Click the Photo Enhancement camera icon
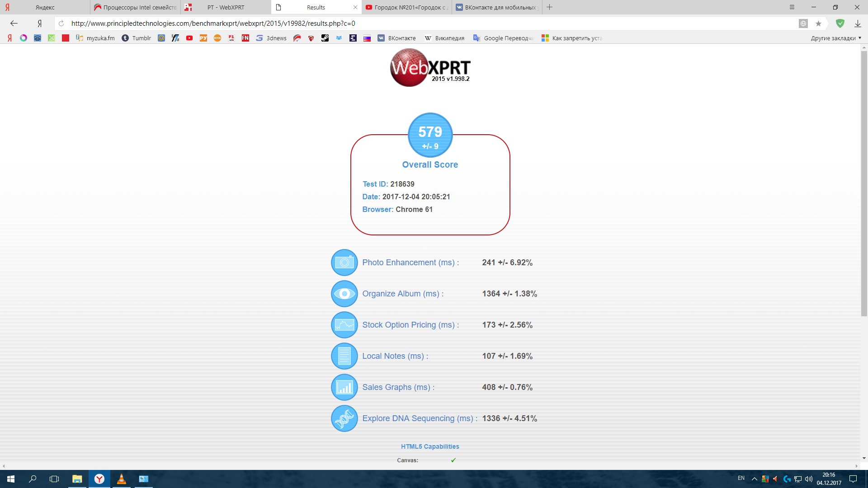868x488 pixels. (344, 263)
